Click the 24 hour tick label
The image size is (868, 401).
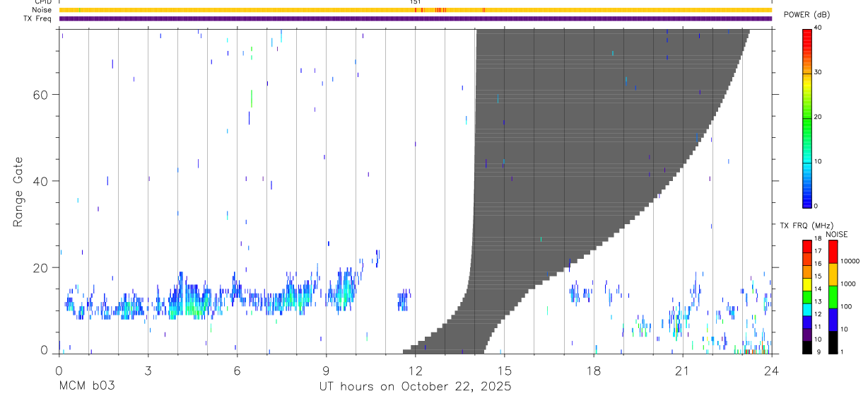pyautogui.click(x=771, y=370)
